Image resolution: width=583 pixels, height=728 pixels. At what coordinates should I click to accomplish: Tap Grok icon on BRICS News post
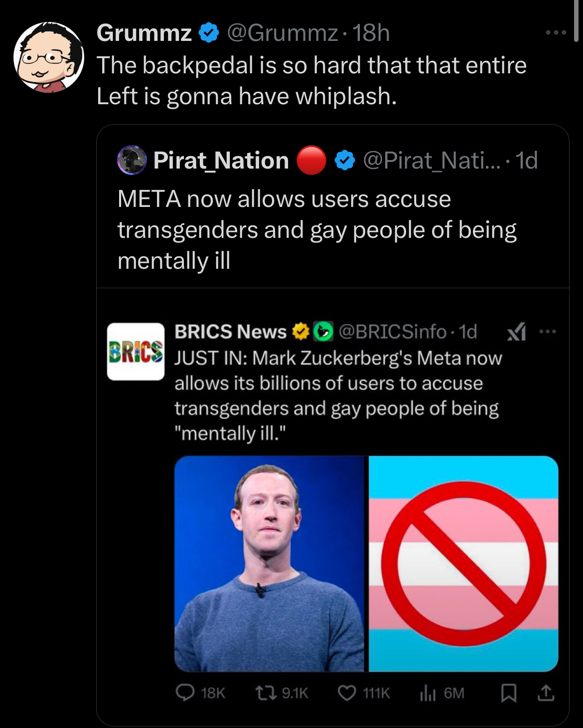coord(516,332)
